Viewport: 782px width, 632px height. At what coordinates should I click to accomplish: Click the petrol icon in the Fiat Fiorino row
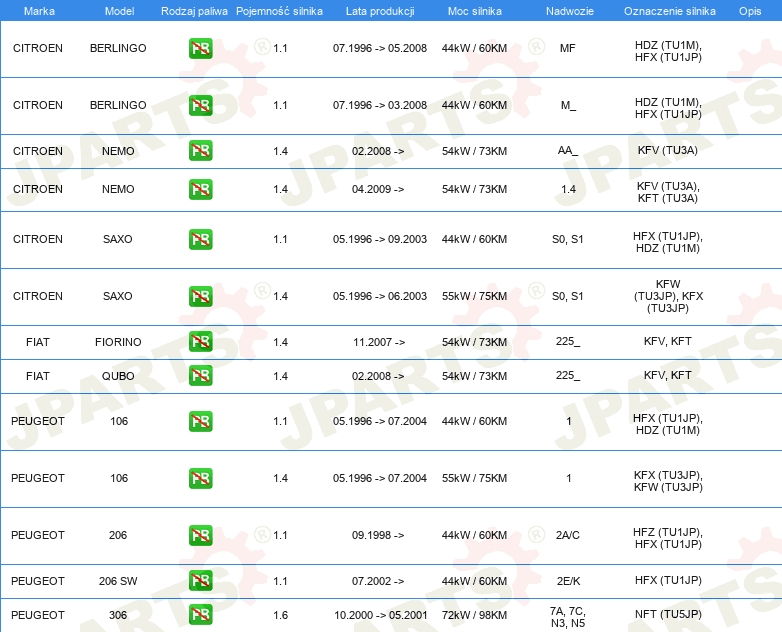(200, 342)
